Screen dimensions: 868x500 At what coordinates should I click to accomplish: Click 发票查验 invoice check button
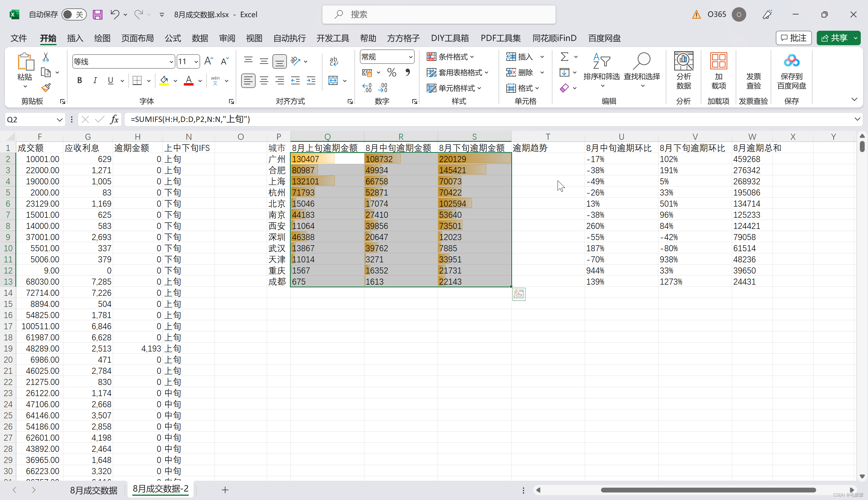753,81
